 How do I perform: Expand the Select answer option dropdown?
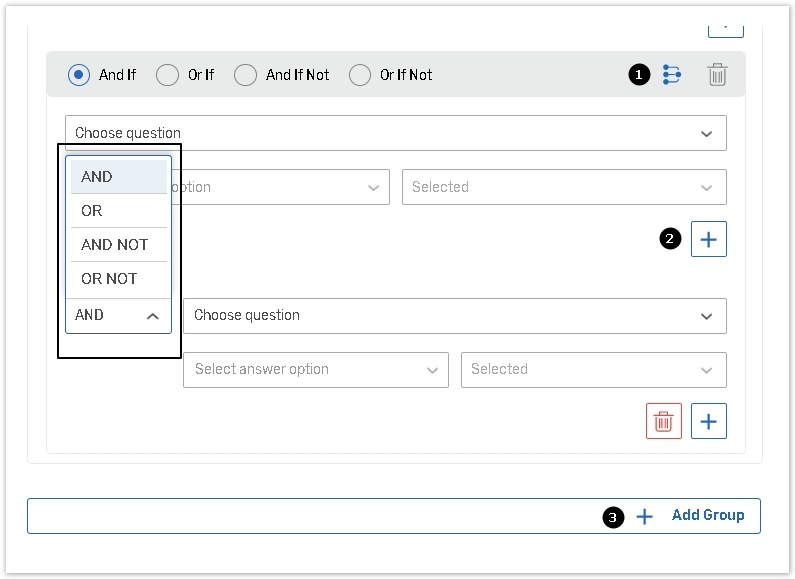click(x=315, y=369)
